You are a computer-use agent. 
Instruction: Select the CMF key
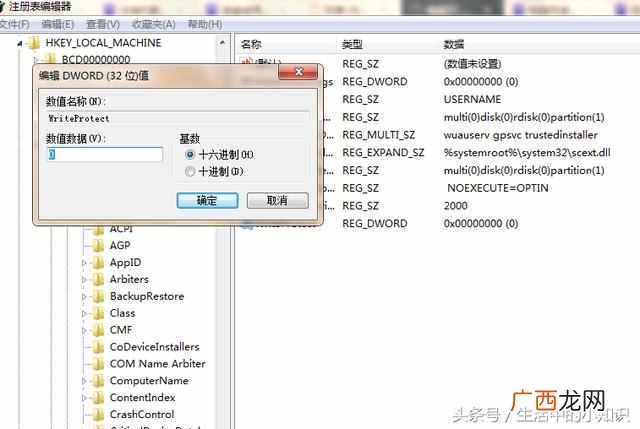pyautogui.click(x=121, y=330)
